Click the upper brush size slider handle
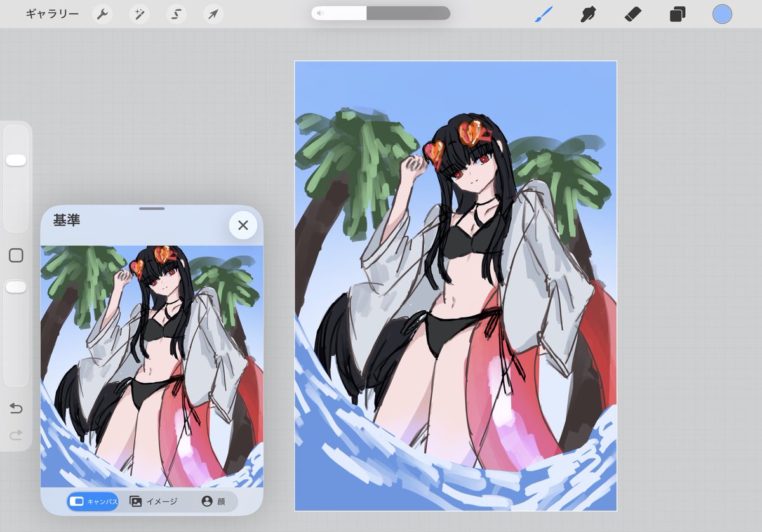The image size is (762, 532). pyautogui.click(x=16, y=160)
